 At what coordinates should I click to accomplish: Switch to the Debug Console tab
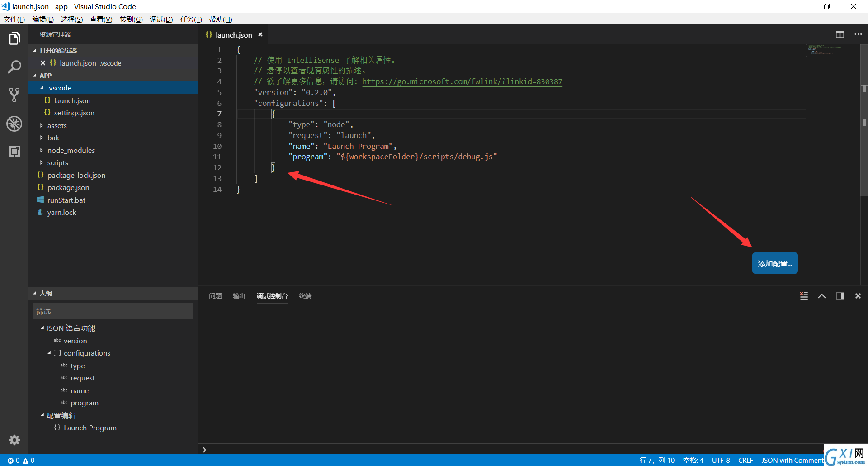tap(272, 296)
